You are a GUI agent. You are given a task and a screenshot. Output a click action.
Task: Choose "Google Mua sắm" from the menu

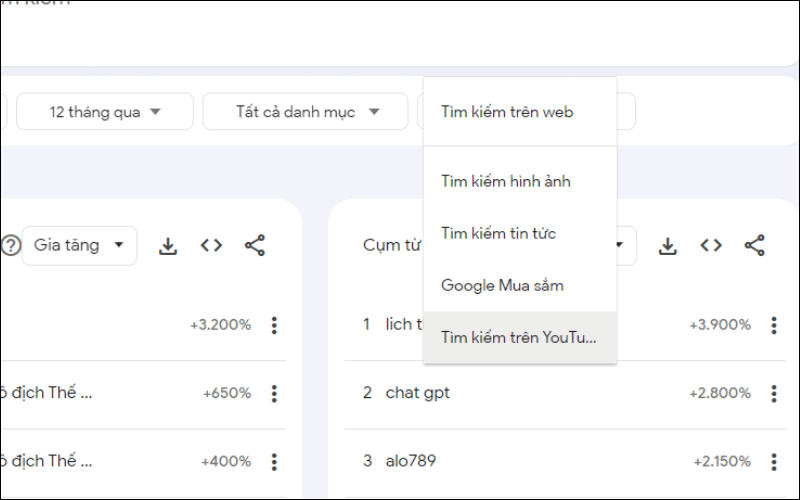coord(503,285)
